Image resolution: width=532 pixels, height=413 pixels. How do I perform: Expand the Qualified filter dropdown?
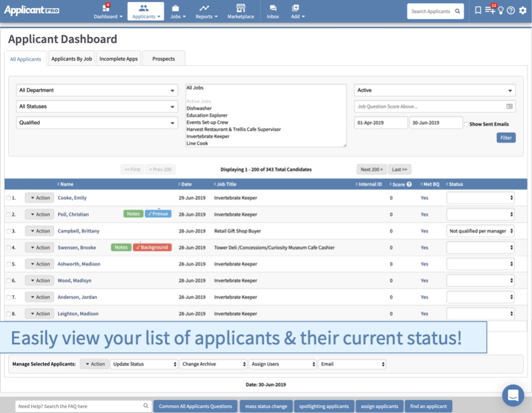click(97, 122)
